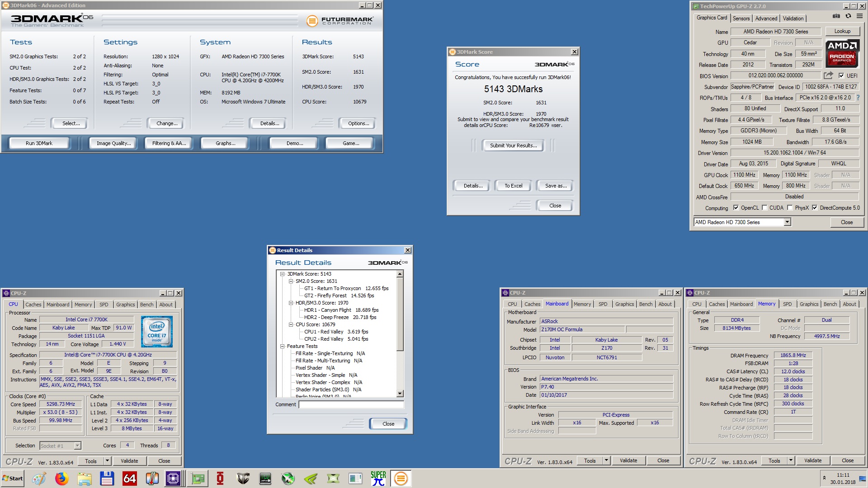Click the Comment input field in Result Details
The height and width of the screenshot is (488, 868).
coord(351,404)
